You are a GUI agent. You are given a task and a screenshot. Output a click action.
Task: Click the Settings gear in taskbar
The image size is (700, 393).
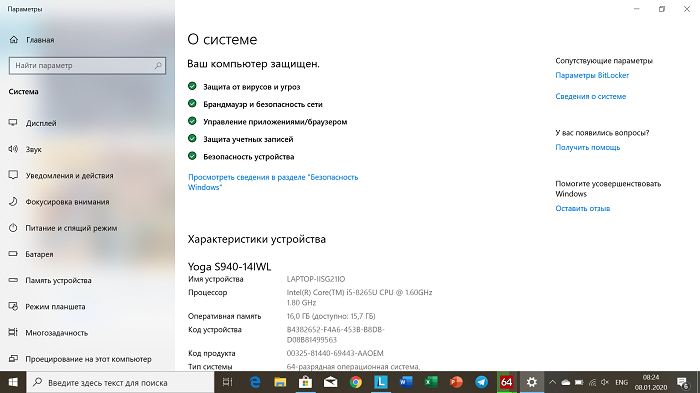click(x=531, y=382)
